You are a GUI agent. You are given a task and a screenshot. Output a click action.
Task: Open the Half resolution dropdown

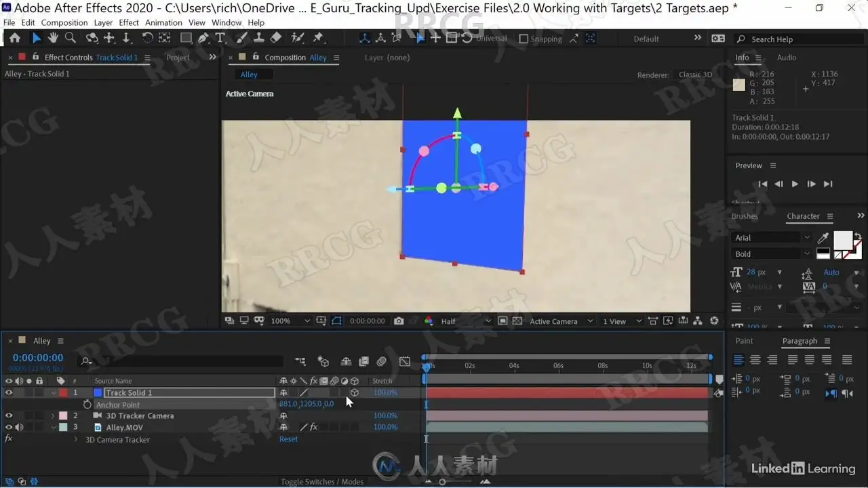pos(466,321)
